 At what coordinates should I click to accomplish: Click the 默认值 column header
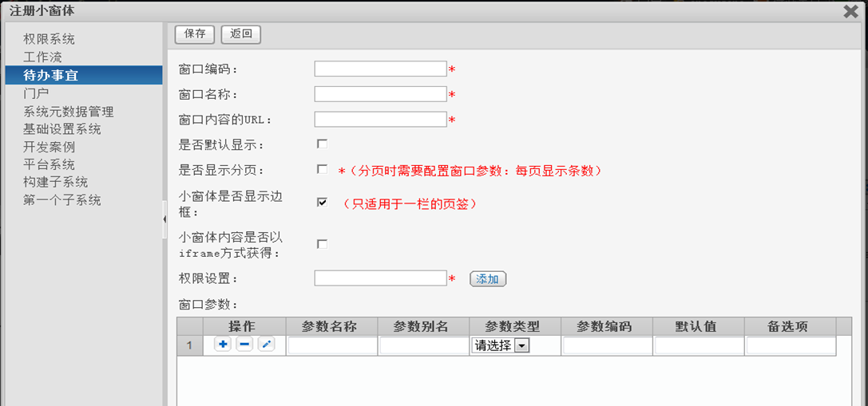coord(699,326)
